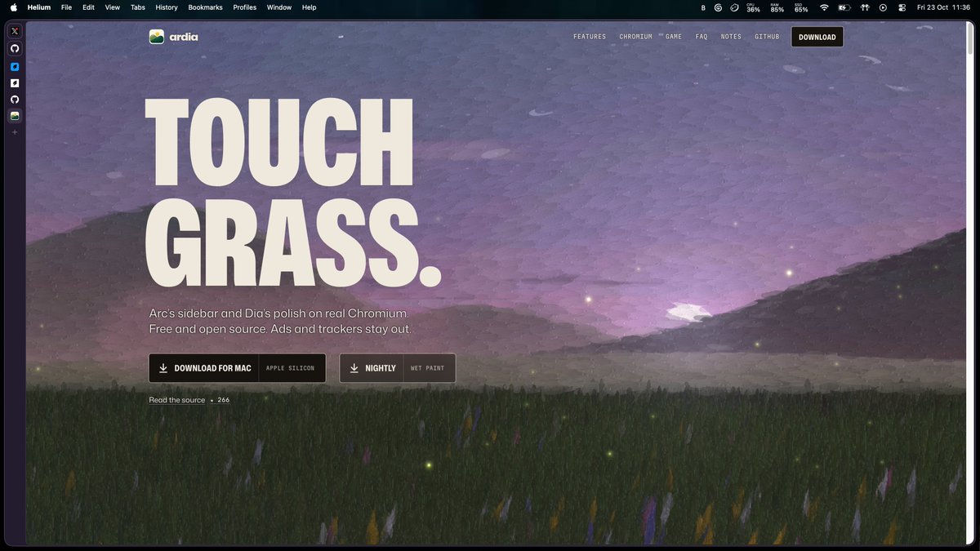Click the Now Playing icon in menu bar
980x551 pixels.
tap(883, 7)
